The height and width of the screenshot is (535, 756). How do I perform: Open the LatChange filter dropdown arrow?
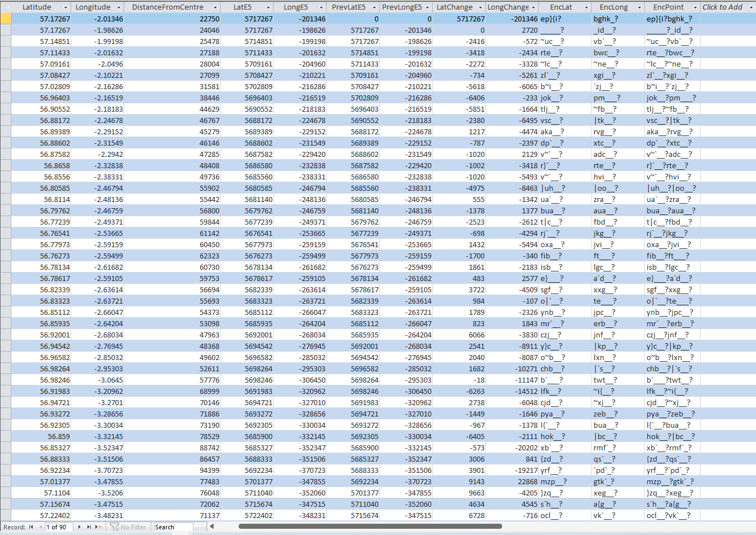click(x=481, y=7)
